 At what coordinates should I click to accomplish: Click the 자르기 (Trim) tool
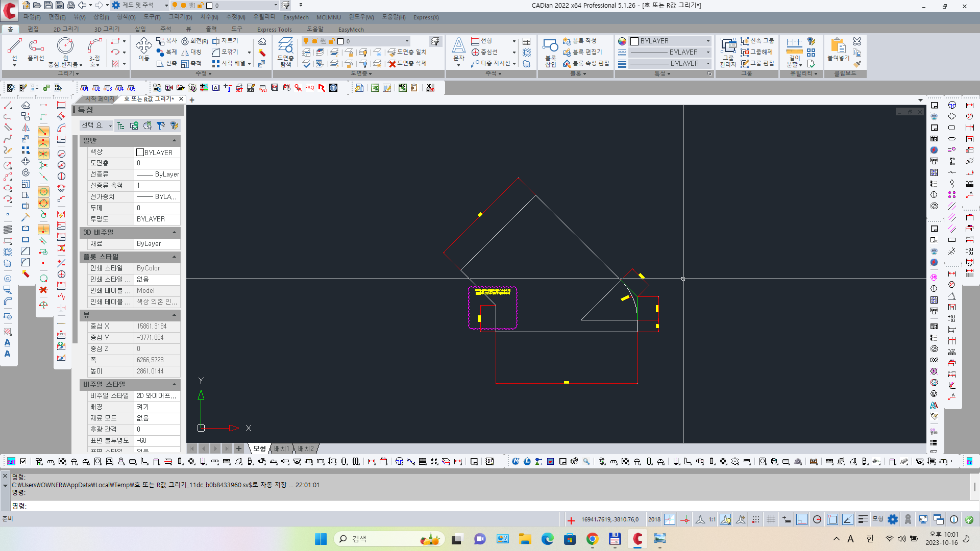pyautogui.click(x=225, y=41)
